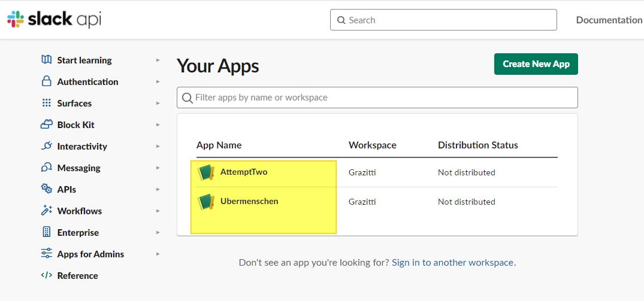The height and width of the screenshot is (301, 644).
Task: Expand the Interactivity section arrow
Action: pyautogui.click(x=158, y=146)
